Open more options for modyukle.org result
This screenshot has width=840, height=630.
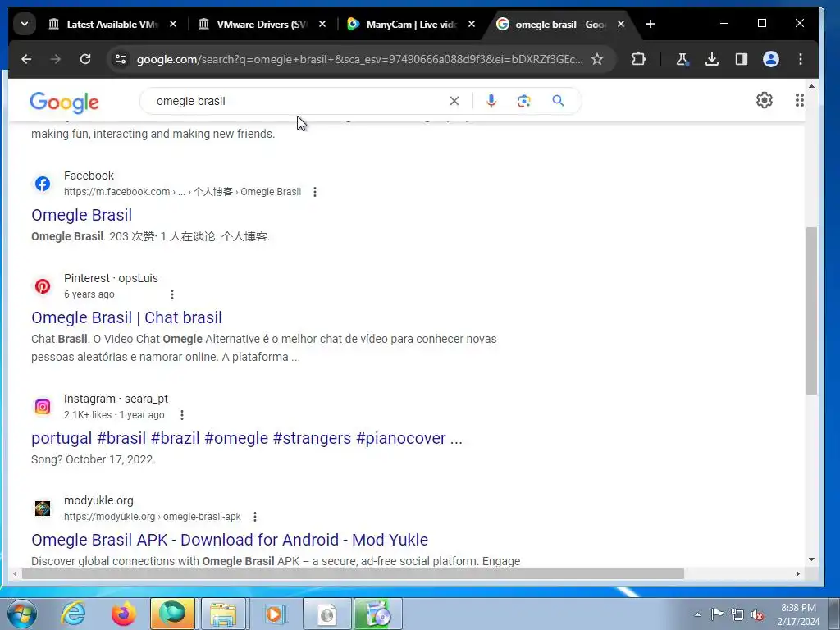[x=255, y=517]
